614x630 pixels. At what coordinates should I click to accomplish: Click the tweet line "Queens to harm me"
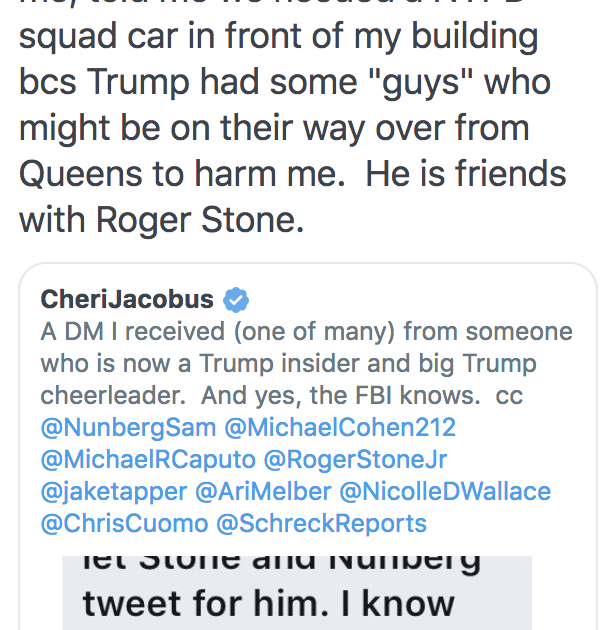pyautogui.click(x=182, y=174)
